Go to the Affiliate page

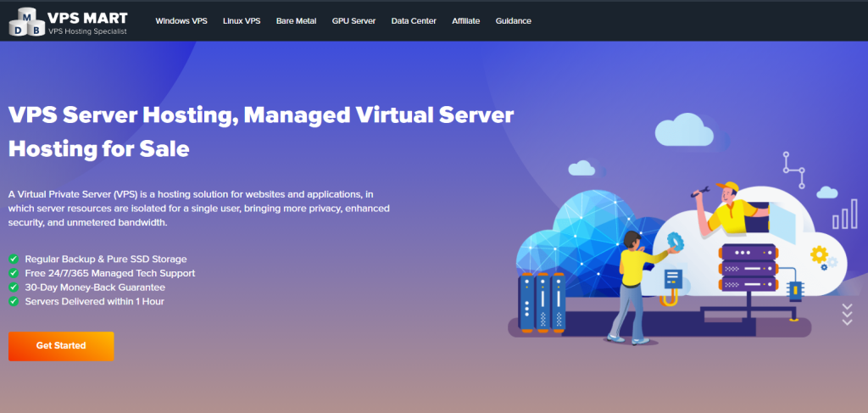coord(465,21)
